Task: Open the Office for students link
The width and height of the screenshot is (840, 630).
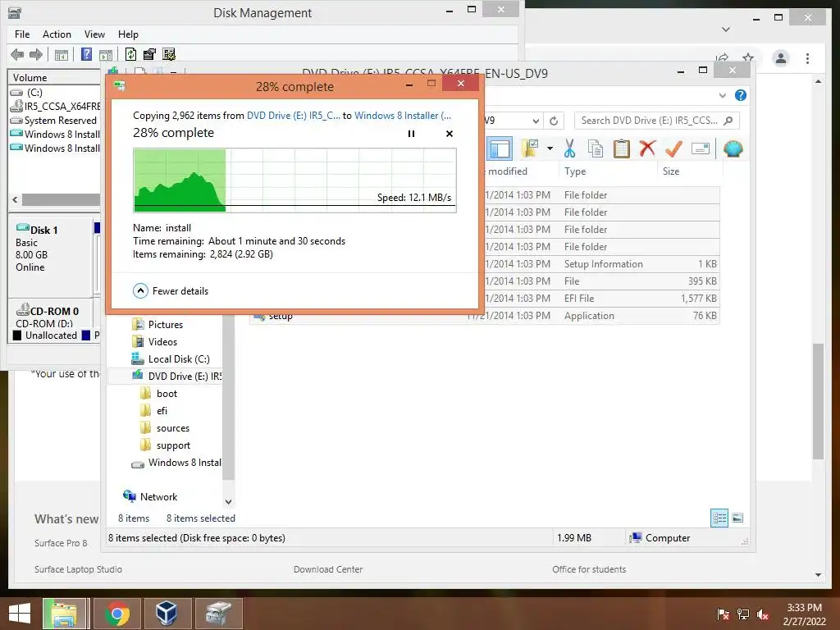Action: tap(589, 569)
